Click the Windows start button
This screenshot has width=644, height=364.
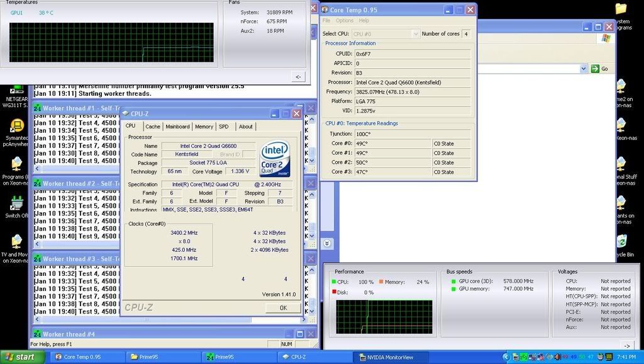coord(22,357)
